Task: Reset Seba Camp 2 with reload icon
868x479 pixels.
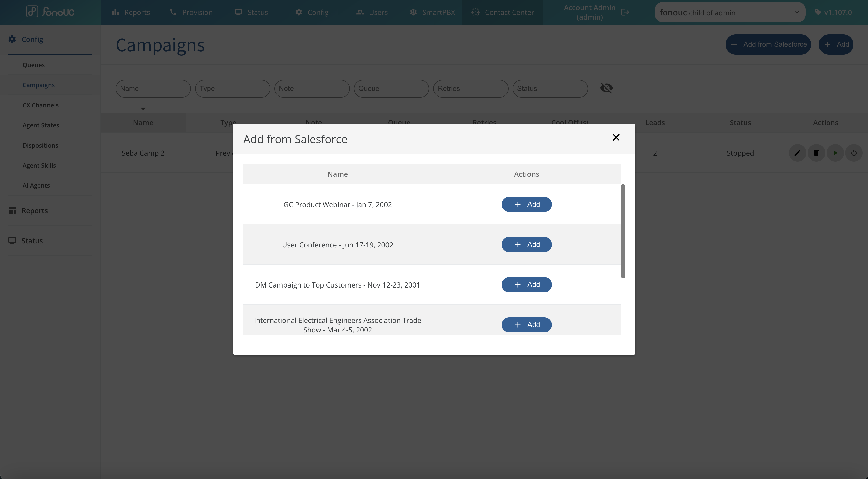Action: [854, 153]
